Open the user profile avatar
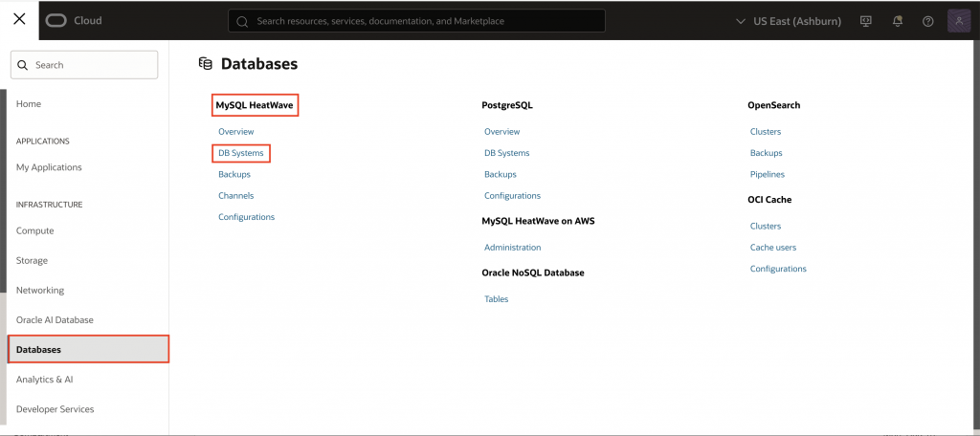 959,21
